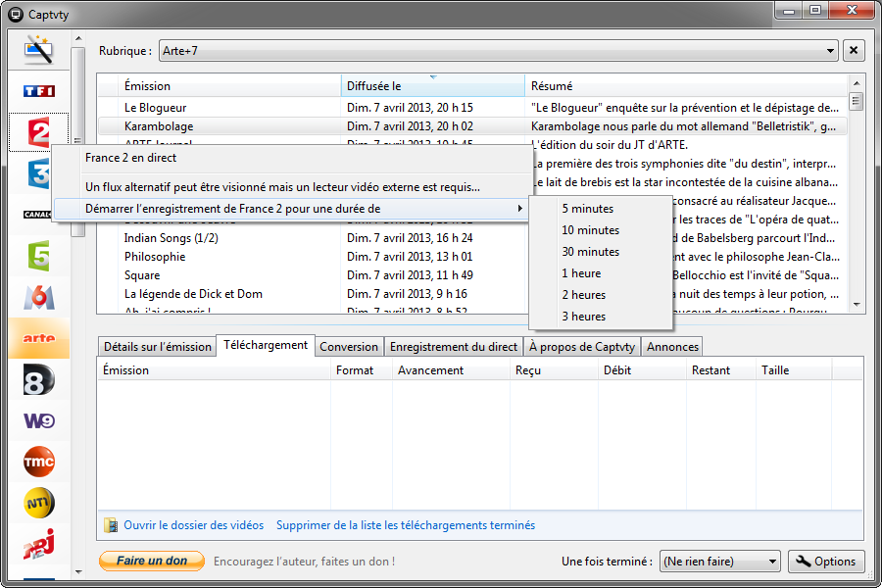This screenshot has height=588, width=882.
Task: Select the France 3 channel icon
Action: tap(39, 173)
